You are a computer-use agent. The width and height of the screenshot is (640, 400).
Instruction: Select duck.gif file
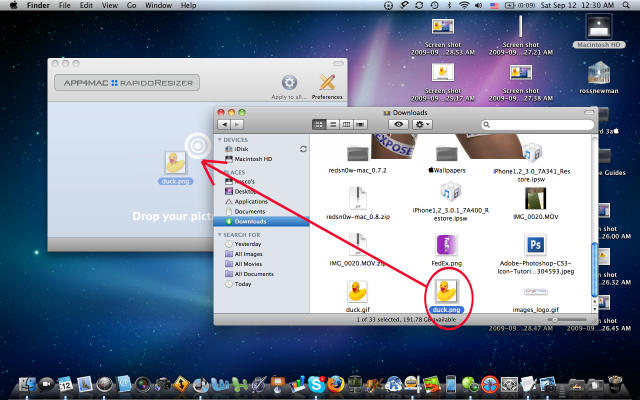(358, 296)
